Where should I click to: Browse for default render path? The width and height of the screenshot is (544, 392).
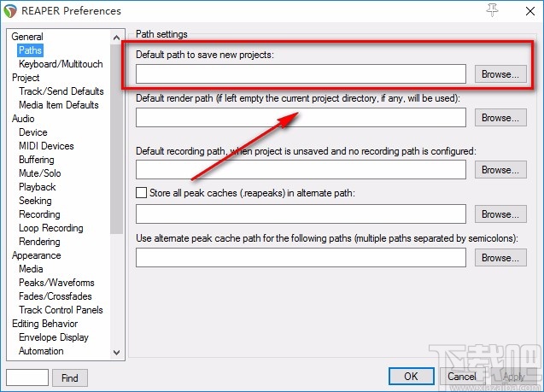[x=500, y=118]
